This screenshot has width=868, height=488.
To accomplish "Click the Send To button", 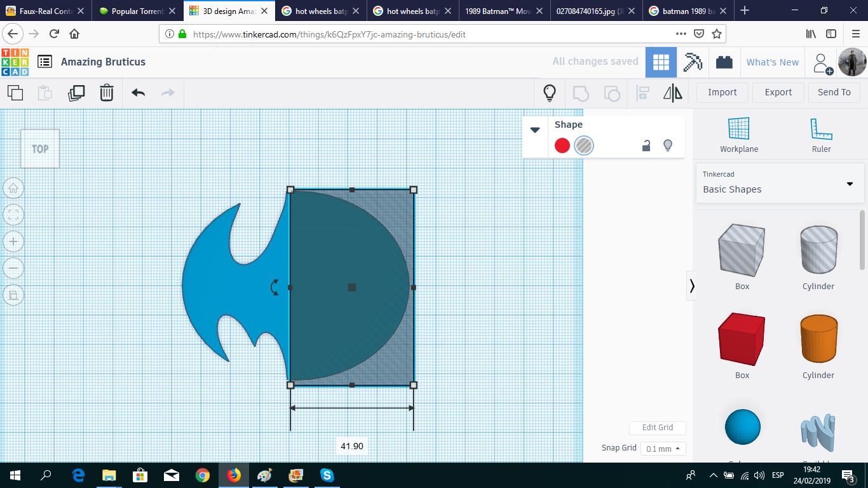I will [834, 92].
